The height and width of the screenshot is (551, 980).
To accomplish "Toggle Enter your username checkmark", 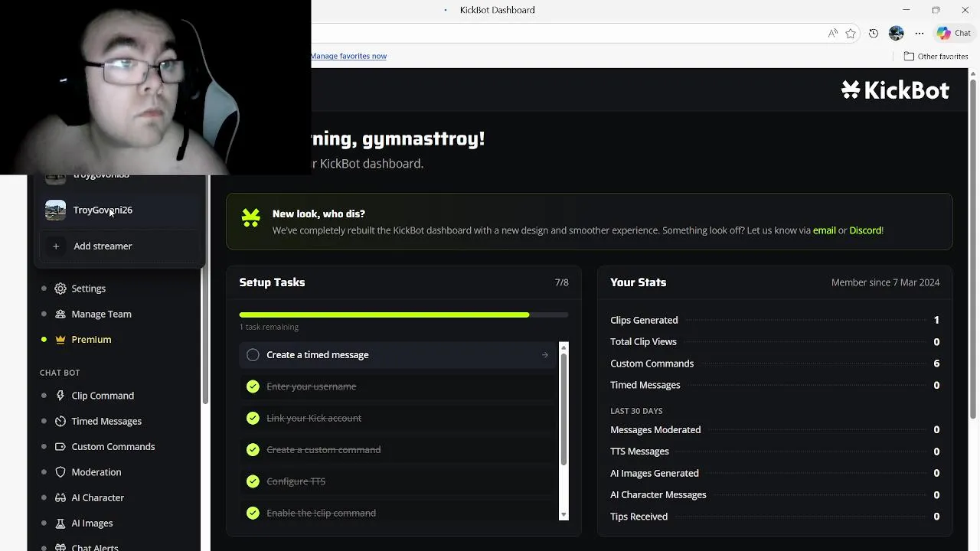I will coord(253,386).
